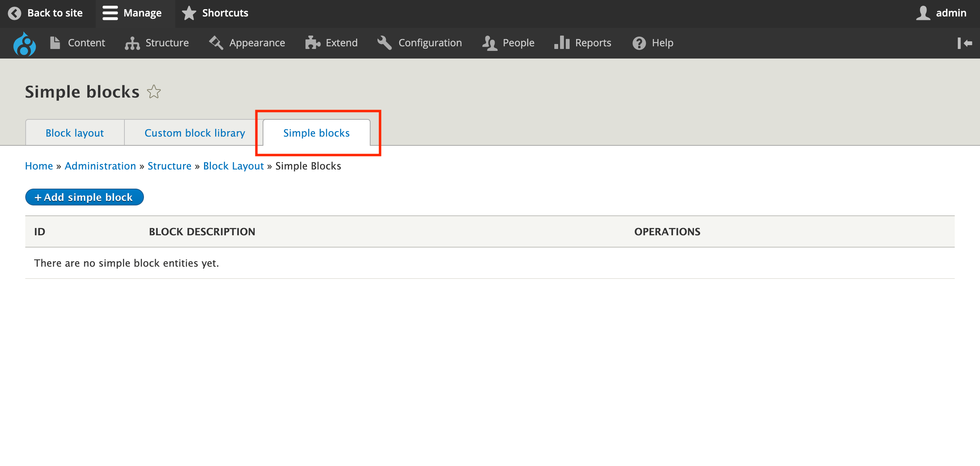The width and height of the screenshot is (980, 466).
Task: Switch to the Custom block library tab
Action: 194,133
